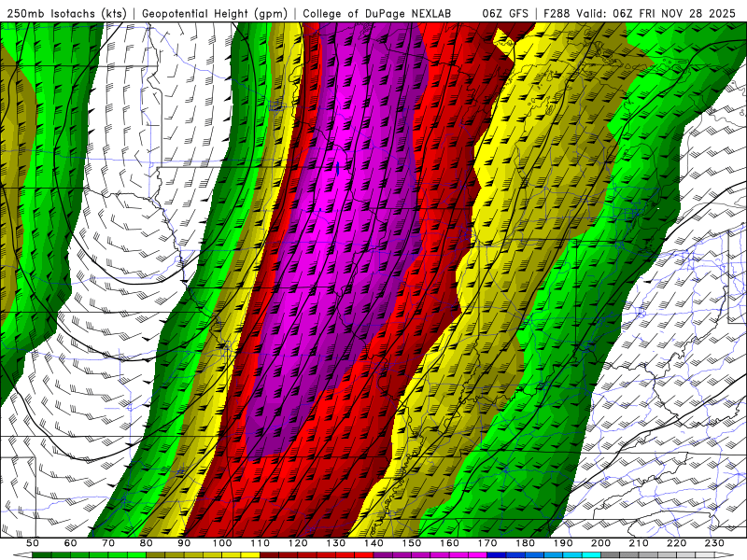The image size is (747, 560).
Task: Click the "Valid: 06Z FRI NOV 28 2025" text
Action: [656, 13]
